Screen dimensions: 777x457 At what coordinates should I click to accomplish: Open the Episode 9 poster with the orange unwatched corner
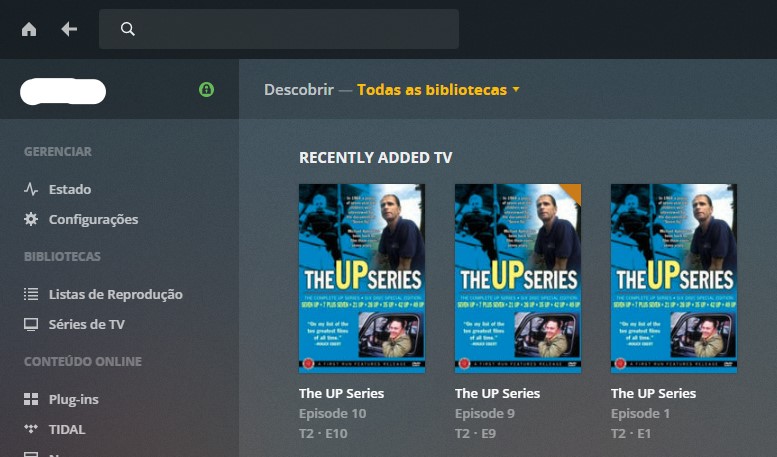click(518, 279)
